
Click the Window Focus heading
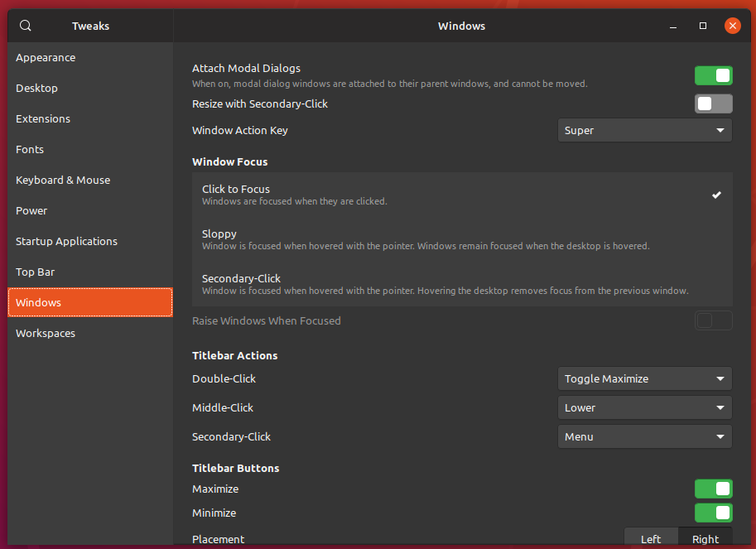(230, 162)
